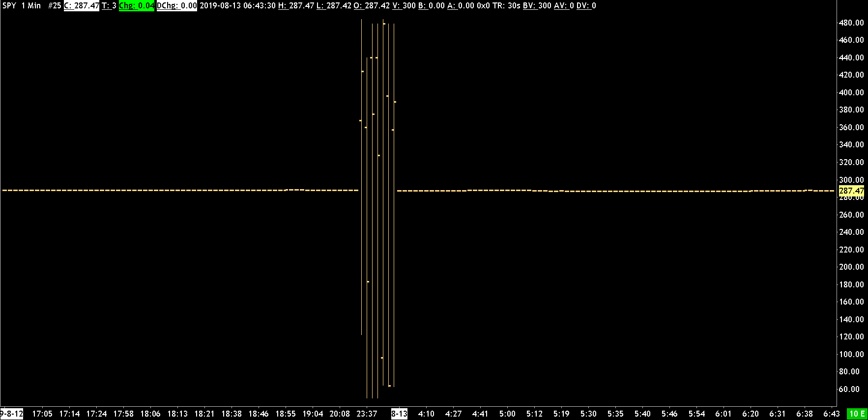Select the 18:13 time label

[x=177, y=414]
